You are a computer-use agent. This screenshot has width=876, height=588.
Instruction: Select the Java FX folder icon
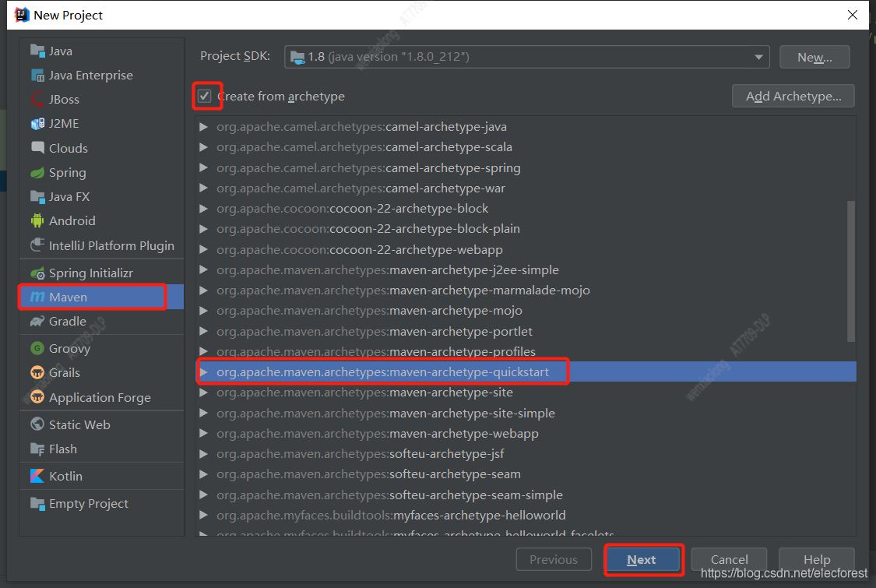[x=37, y=197]
